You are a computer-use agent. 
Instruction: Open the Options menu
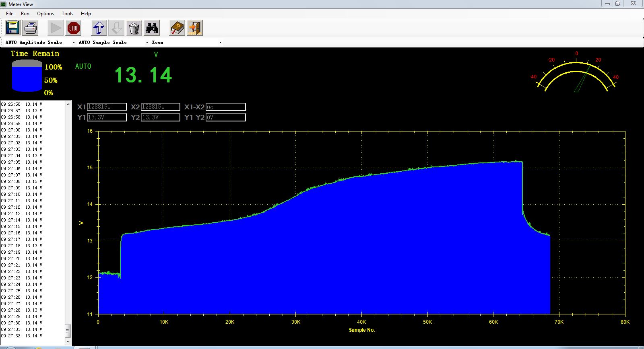(45, 13)
